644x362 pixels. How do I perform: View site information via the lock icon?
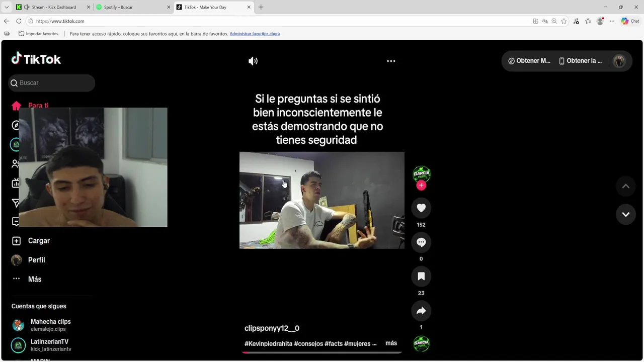(x=31, y=21)
